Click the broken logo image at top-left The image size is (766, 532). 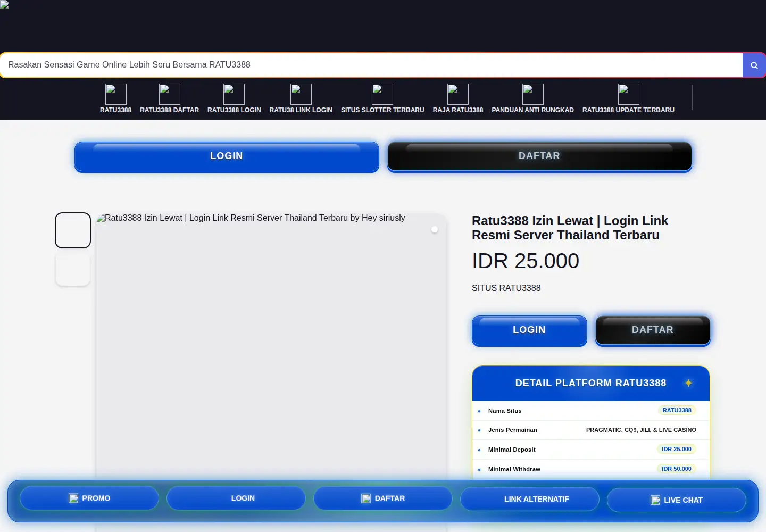pyautogui.click(x=4, y=4)
